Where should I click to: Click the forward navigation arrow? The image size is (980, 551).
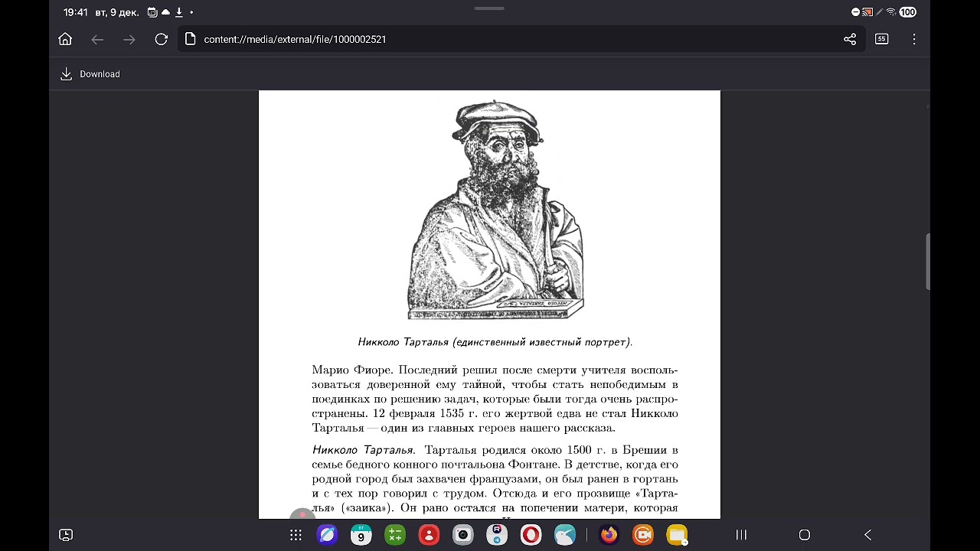[129, 39]
